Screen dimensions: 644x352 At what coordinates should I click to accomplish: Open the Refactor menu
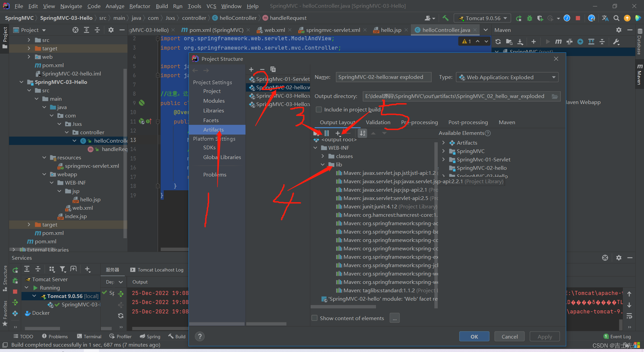(140, 6)
